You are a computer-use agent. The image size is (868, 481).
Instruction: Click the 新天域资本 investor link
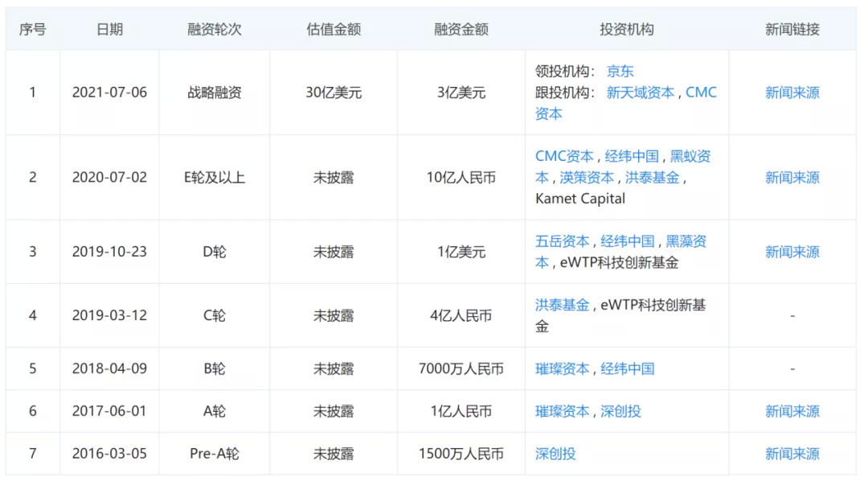pyautogui.click(x=640, y=92)
